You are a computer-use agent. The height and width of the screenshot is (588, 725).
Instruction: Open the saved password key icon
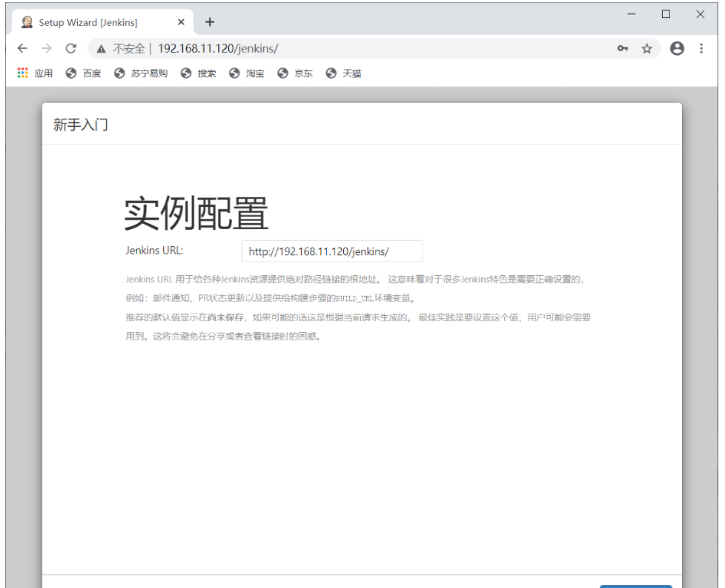tap(623, 48)
